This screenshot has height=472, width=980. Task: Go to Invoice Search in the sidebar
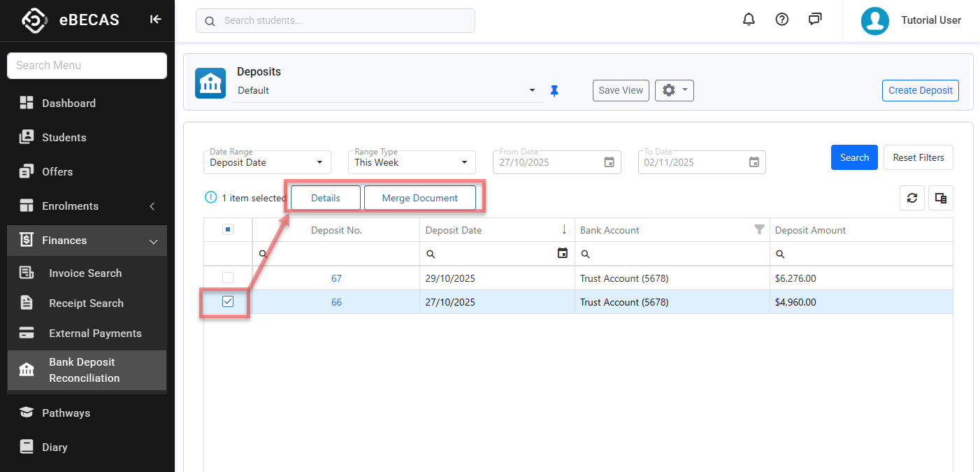point(85,273)
